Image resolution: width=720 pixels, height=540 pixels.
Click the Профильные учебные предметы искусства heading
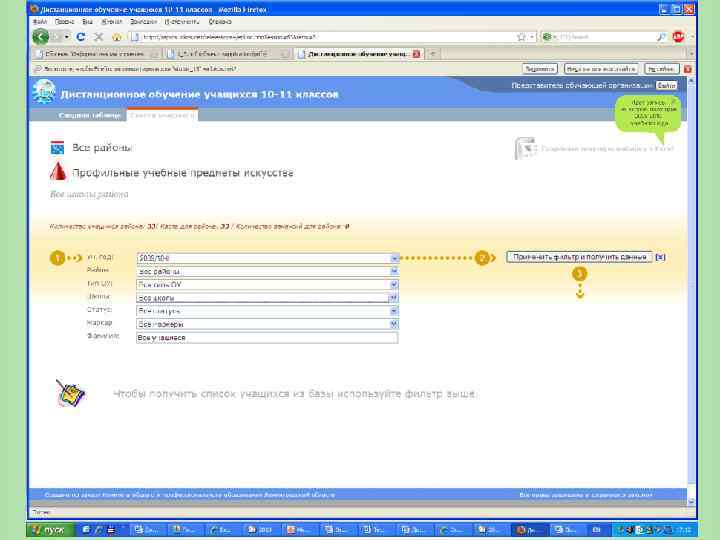(x=183, y=173)
